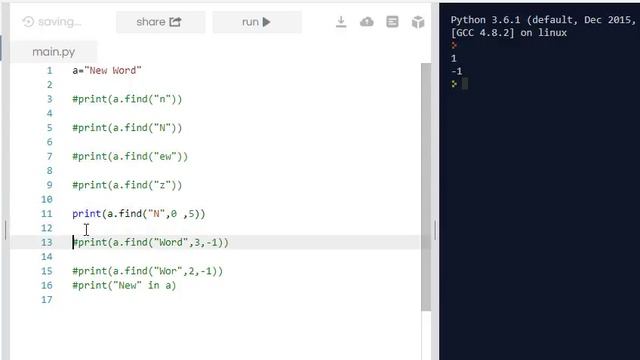Click line 7 comment #print(a.find("ew"))
640x360 pixels.
pos(130,156)
